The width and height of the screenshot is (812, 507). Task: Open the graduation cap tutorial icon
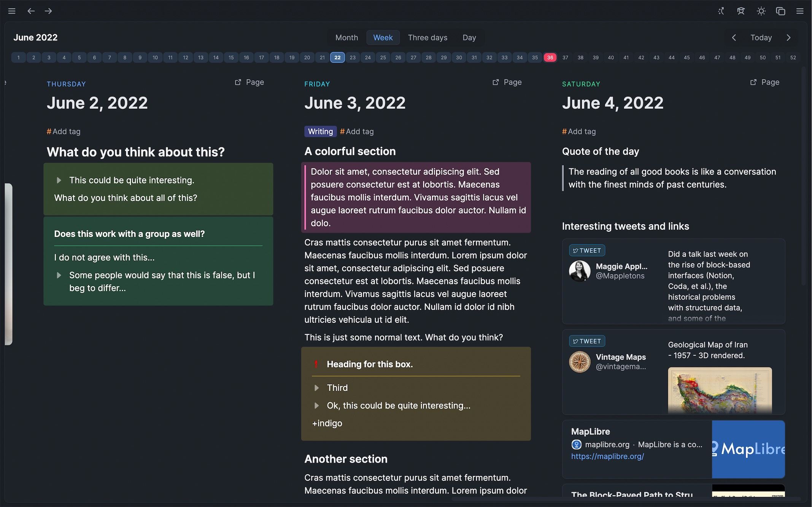741,11
